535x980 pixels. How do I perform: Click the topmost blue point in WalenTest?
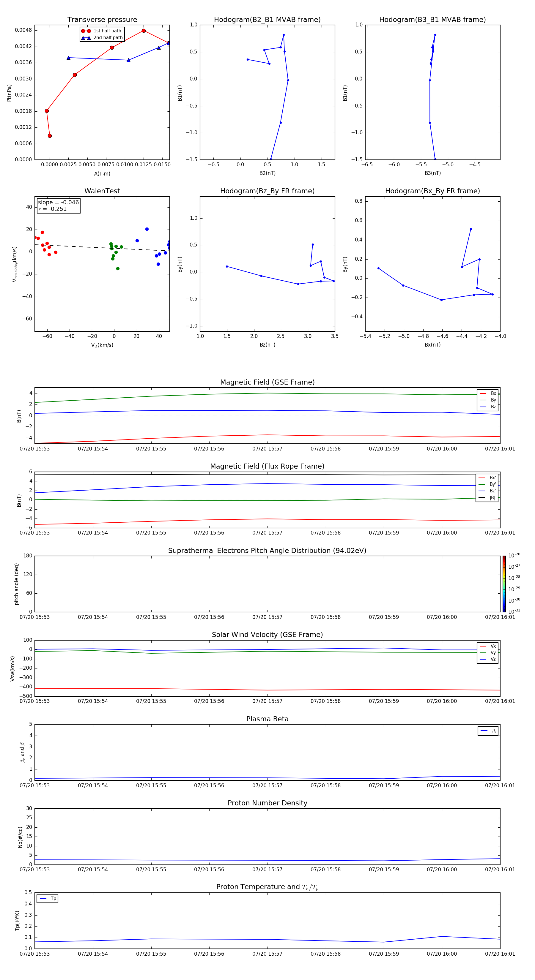pos(147,229)
